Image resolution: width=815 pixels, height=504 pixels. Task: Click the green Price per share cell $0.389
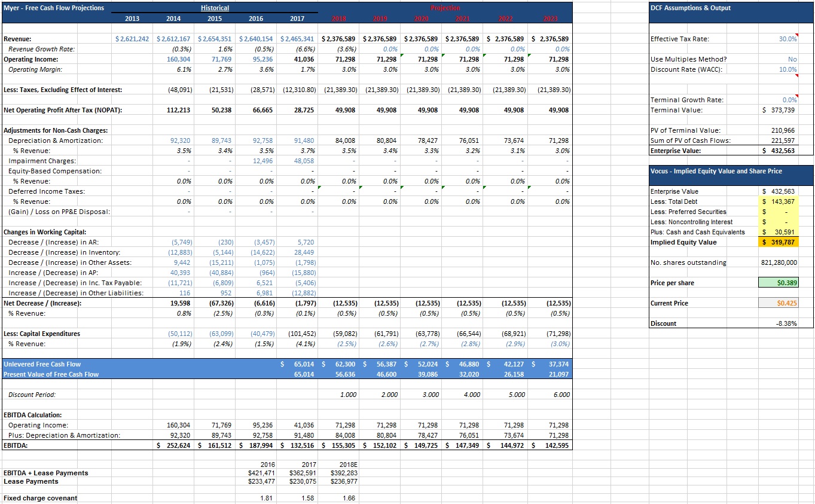(780, 283)
